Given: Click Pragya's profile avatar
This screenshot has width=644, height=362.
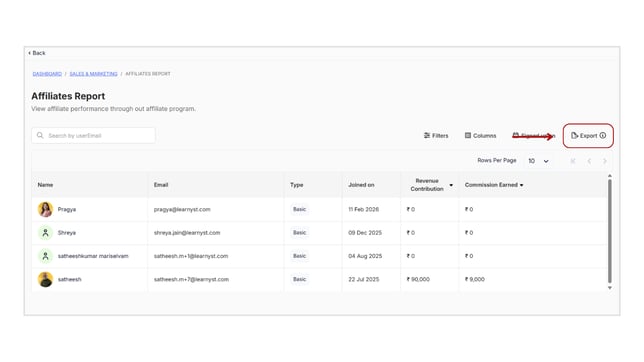Looking at the screenshot, I should (45, 209).
